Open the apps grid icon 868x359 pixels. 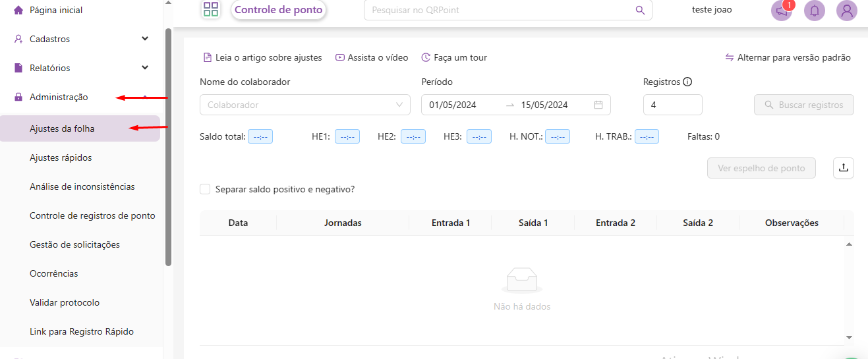[x=211, y=9]
